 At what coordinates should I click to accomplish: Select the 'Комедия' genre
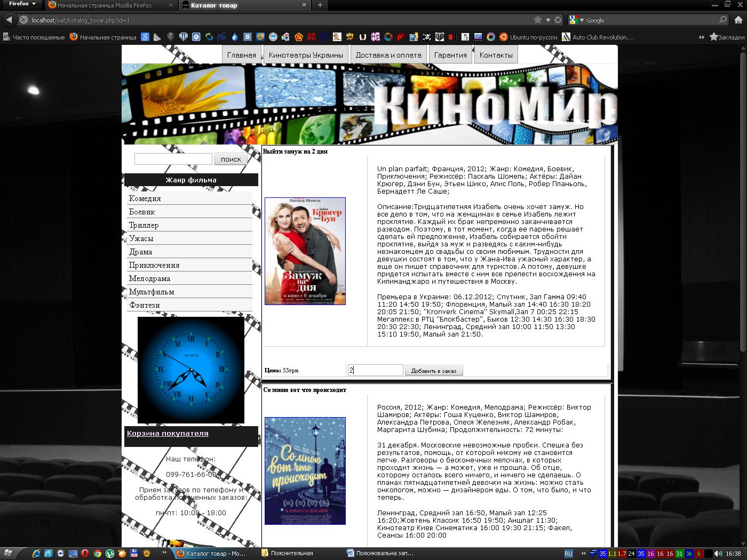tap(190, 198)
